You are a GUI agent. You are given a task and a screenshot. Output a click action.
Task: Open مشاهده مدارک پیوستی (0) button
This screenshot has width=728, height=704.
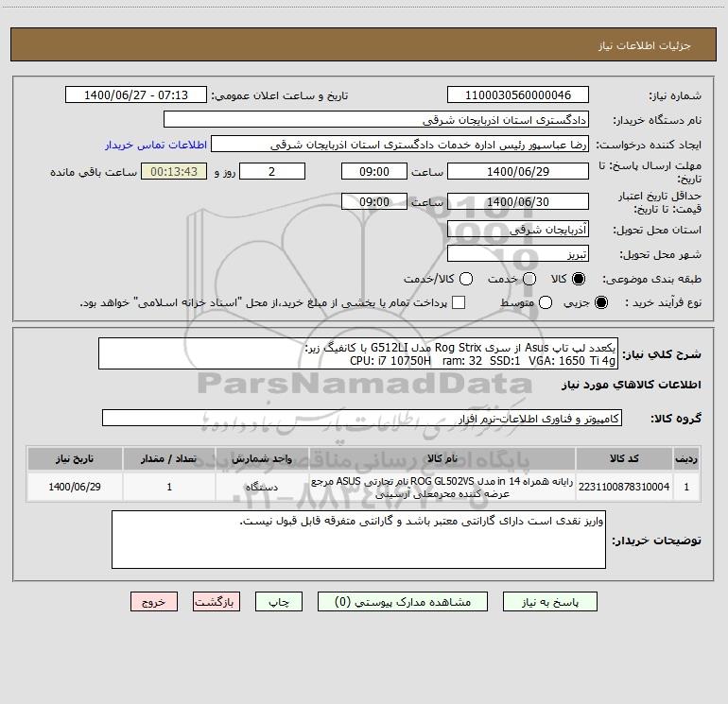[x=403, y=602]
